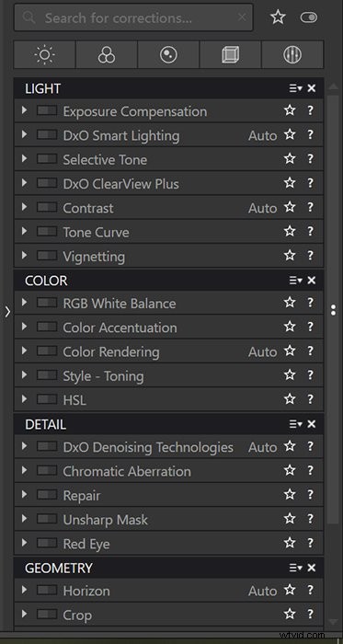Expand the DxO Smart Lighting section

click(x=24, y=134)
